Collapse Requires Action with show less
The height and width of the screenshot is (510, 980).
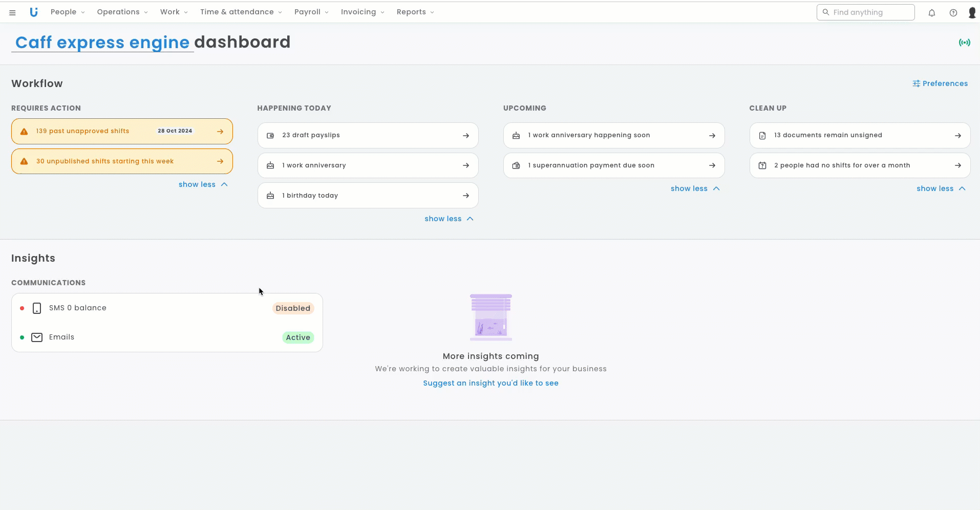pyautogui.click(x=203, y=184)
